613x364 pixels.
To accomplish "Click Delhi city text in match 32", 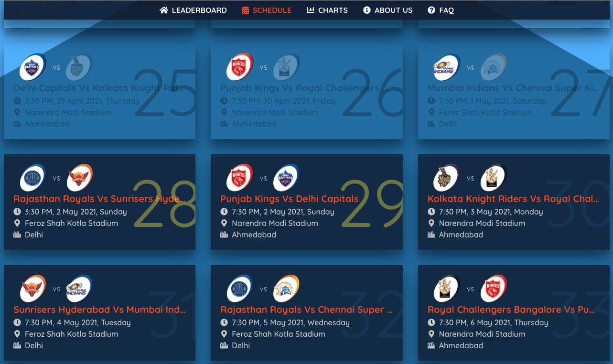I will 241,345.
